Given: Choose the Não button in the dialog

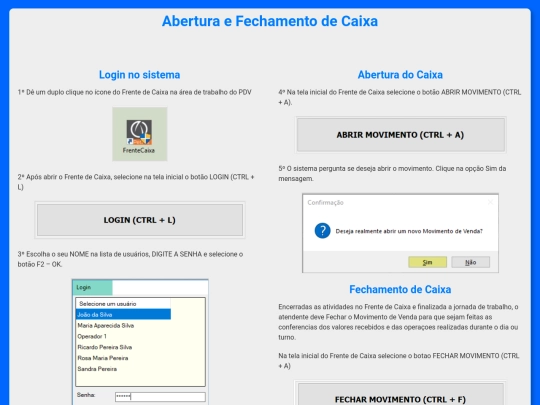Looking at the screenshot, I should (x=470, y=262).
